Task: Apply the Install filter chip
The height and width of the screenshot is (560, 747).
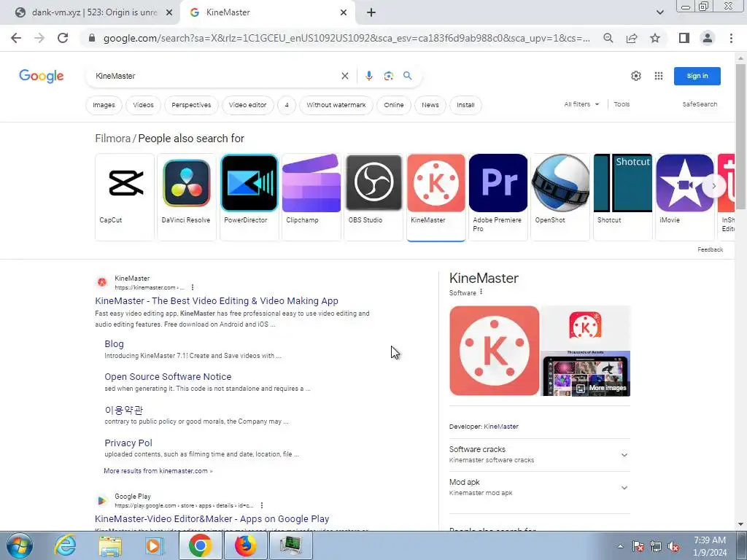Action: point(465,105)
